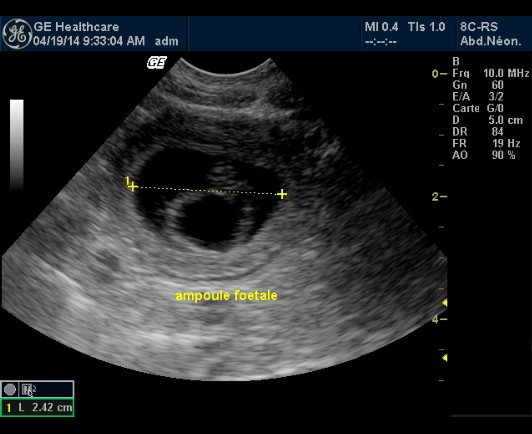Click the 'MI 0.4' indicator

(381, 27)
